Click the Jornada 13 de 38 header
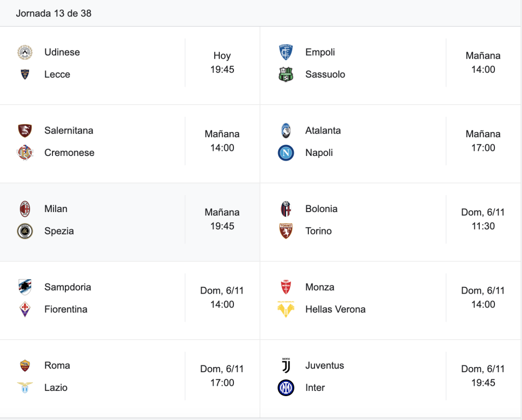The height and width of the screenshot is (420, 522). pyautogui.click(x=54, y=13)
